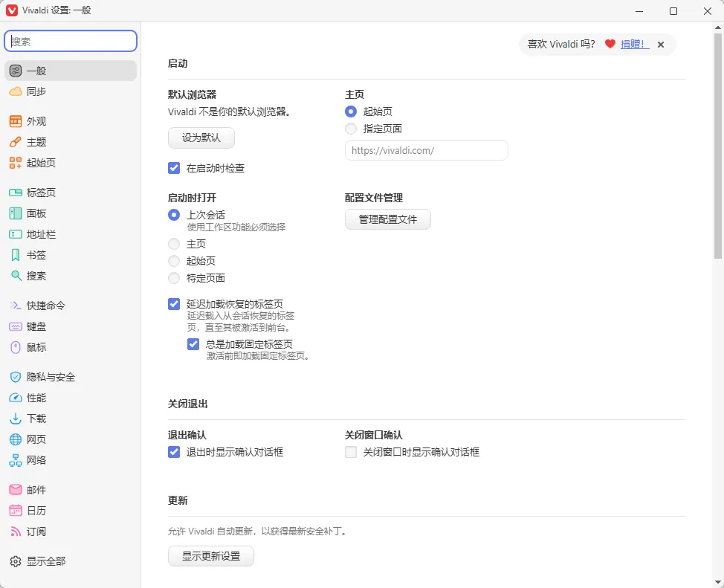Screen dimensions: 724x588
Task: Select the 邮件 mail icon
Action: pyautogui.click(x=16, y=490)
